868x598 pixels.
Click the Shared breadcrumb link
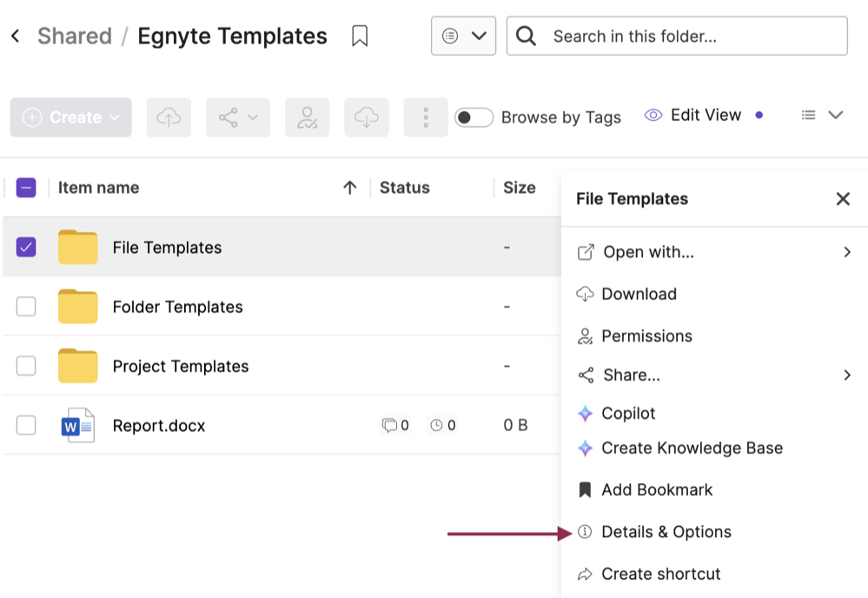75,36
